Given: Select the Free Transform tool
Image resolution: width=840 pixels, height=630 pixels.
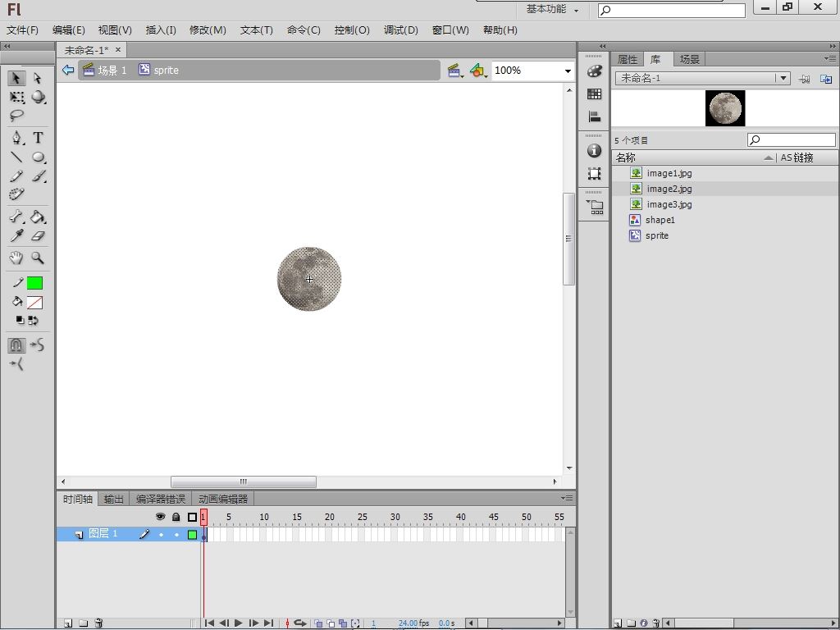Looking at the screenshot, I should click(x=16, y=97).
